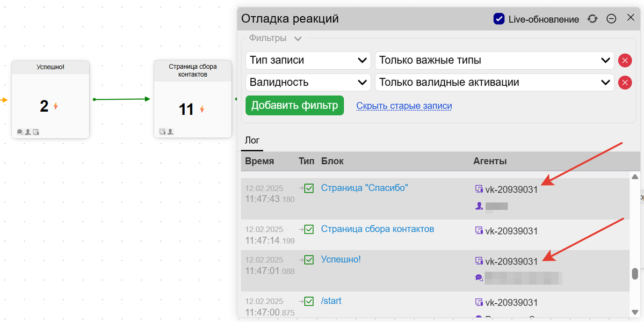This screenshot has width=644, height=322.
Task: Disable Live-обновление
Action: tap(498, 19)
